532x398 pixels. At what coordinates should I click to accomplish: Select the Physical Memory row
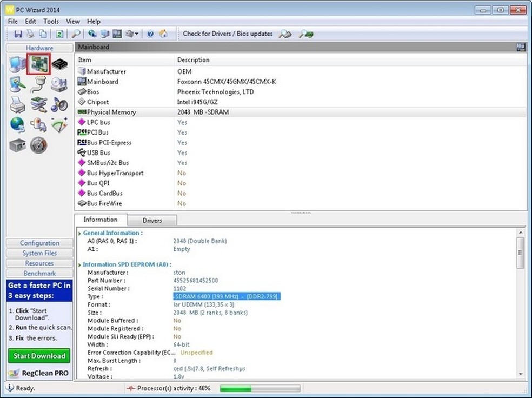[x=111, y=112]
